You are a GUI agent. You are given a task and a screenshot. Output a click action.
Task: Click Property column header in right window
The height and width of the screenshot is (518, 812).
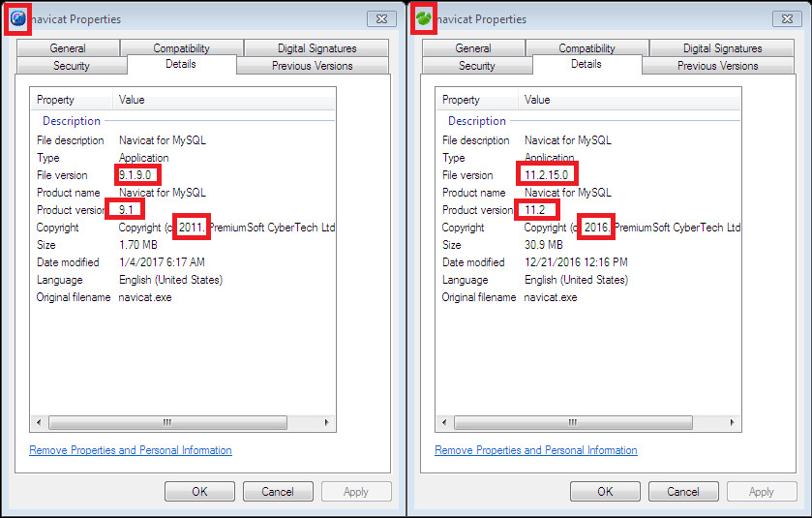click(x=477, y=100)
